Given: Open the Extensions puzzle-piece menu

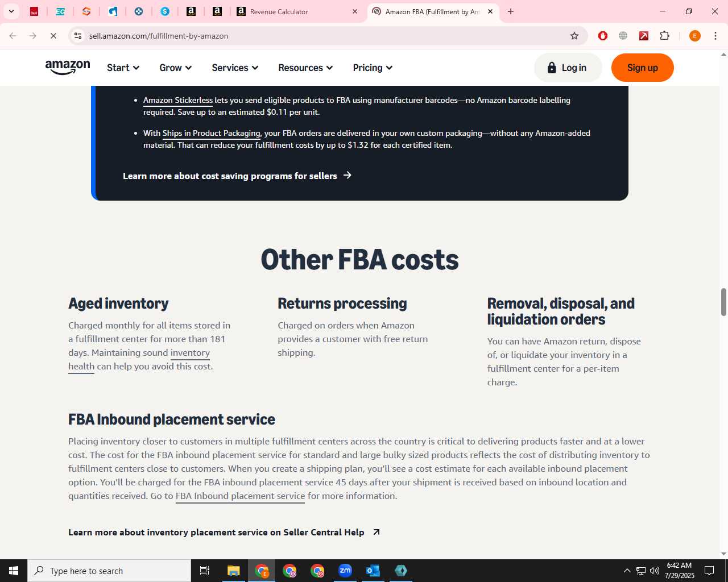Looking at the screenshot, I should (x=664, y=36).
